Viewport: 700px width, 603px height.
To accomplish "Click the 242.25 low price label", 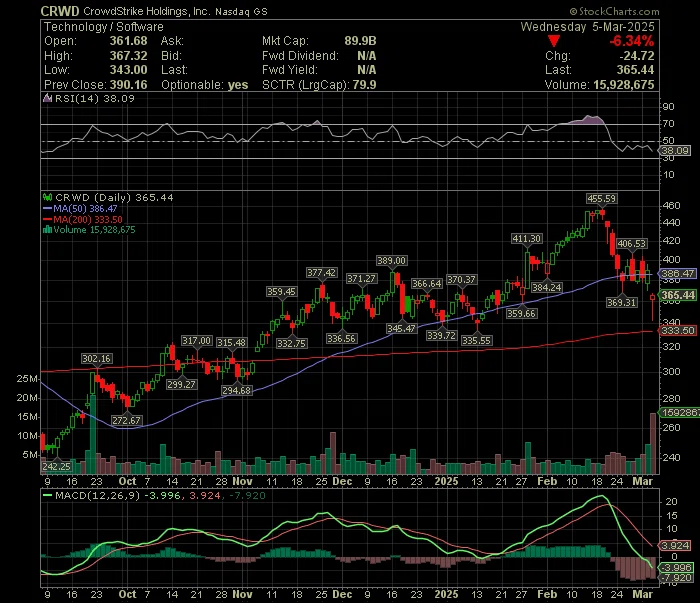I will coord(56,466).
